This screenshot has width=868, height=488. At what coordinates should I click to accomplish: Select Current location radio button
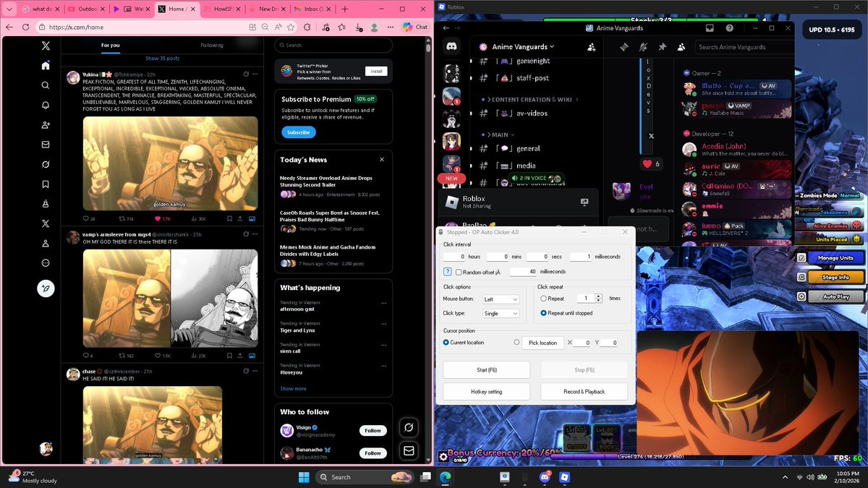[446, 342]
